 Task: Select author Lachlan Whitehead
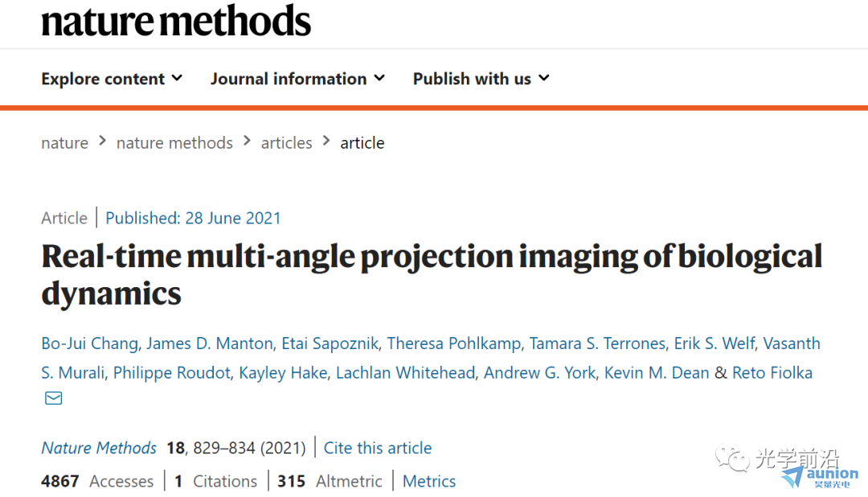[x=405, y=373]
